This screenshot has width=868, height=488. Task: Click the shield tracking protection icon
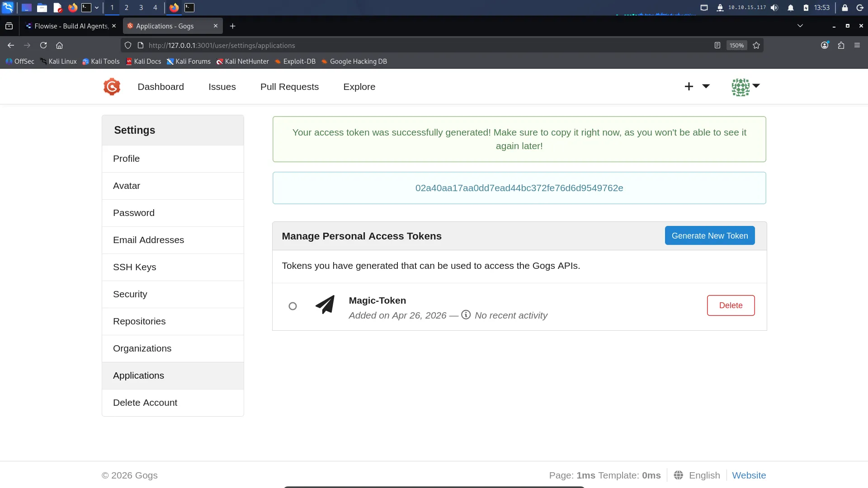(x=128, y=45)
